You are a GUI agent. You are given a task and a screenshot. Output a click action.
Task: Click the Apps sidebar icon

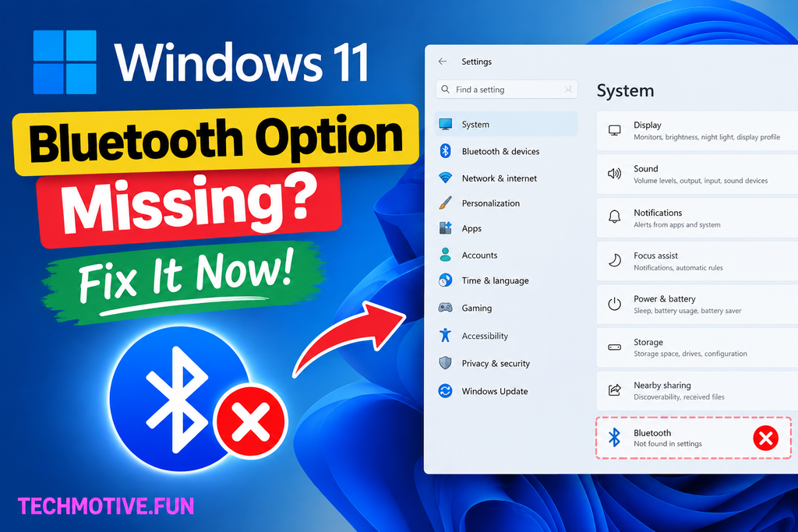coord(445,228)
